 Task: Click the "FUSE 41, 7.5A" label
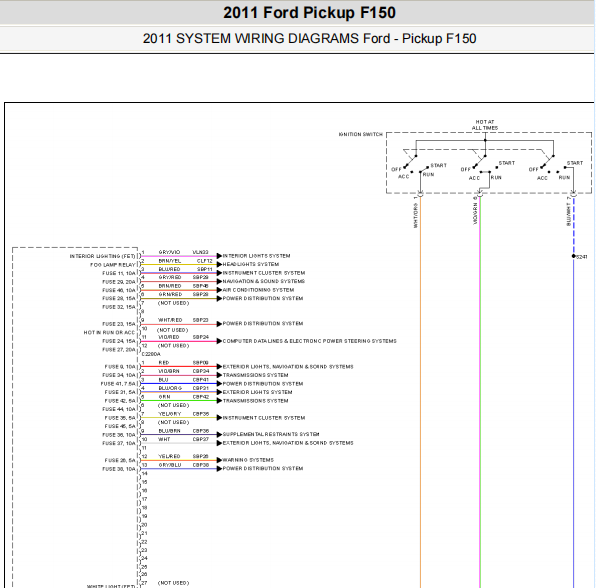click(x=118, y=384)
